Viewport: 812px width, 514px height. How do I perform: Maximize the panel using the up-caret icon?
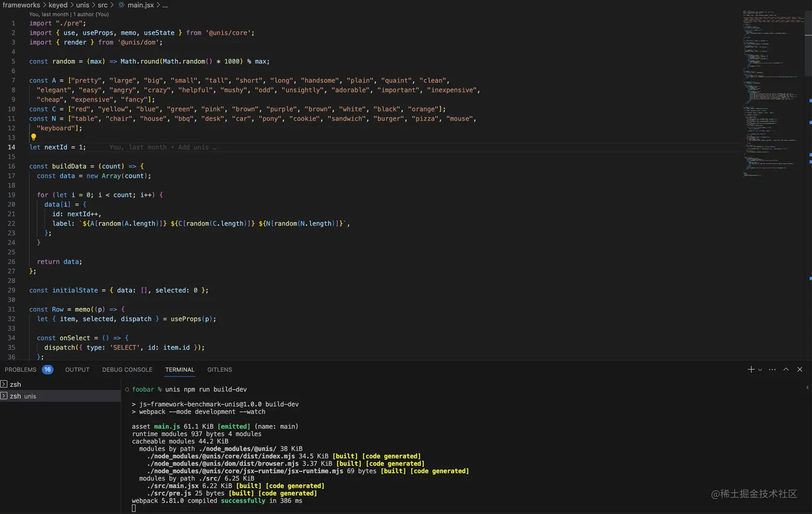tap(786, 370)
